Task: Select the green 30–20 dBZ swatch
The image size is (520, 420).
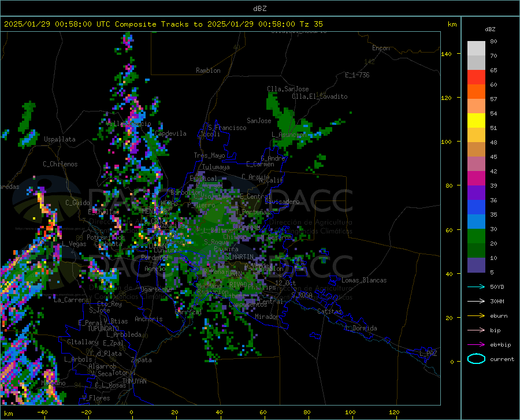Action: (476, 236)
